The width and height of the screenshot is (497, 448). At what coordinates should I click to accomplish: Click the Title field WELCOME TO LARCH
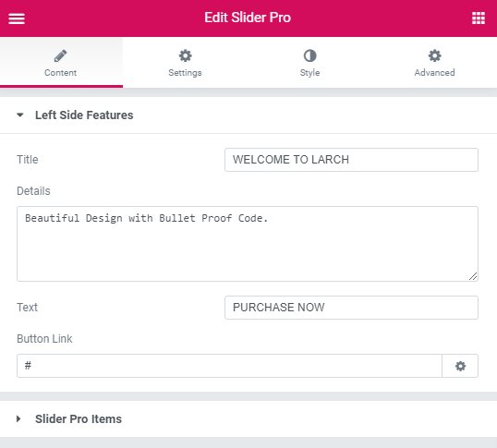[x=351, y=160]
